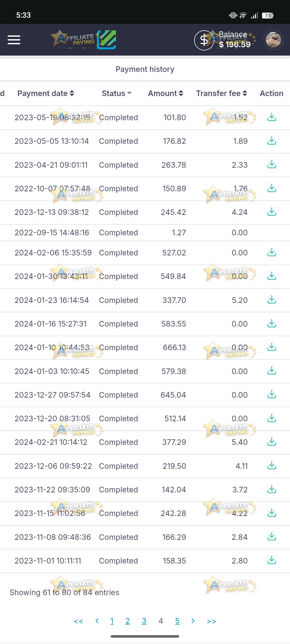
Task: Go to page 1 of entries
Action: [112, 621]
